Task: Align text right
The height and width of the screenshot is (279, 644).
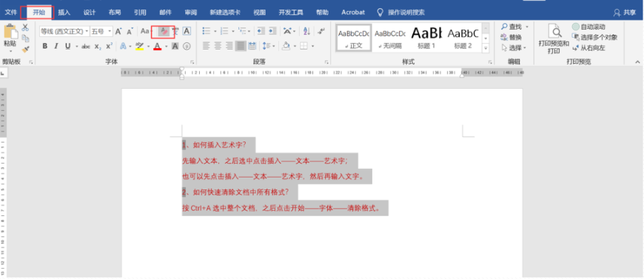Action: (229, 46)
